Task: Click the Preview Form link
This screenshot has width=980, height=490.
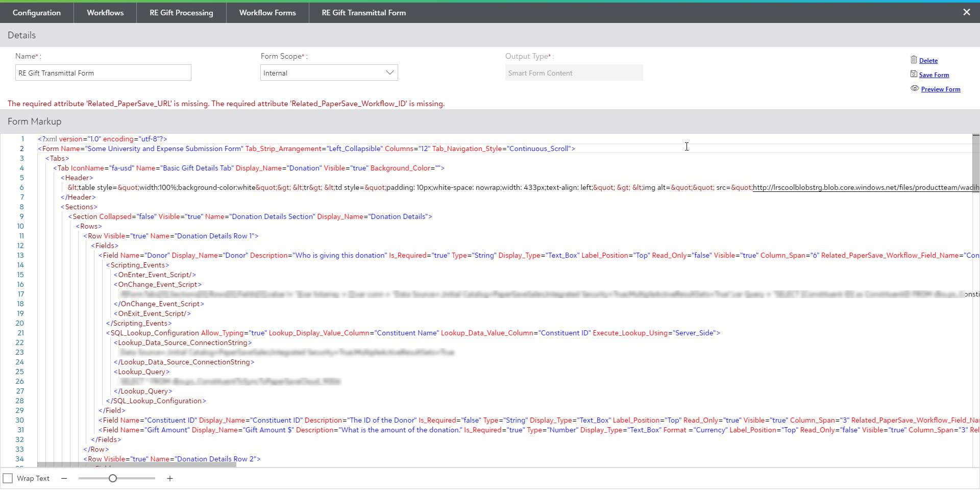Action: click(941, 89)
